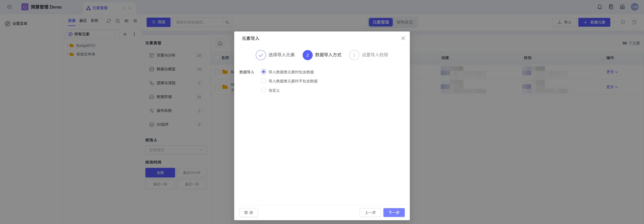Click the refresh icon in the resource panel
This screenshot has width=644, height=224.
[109, 21]
